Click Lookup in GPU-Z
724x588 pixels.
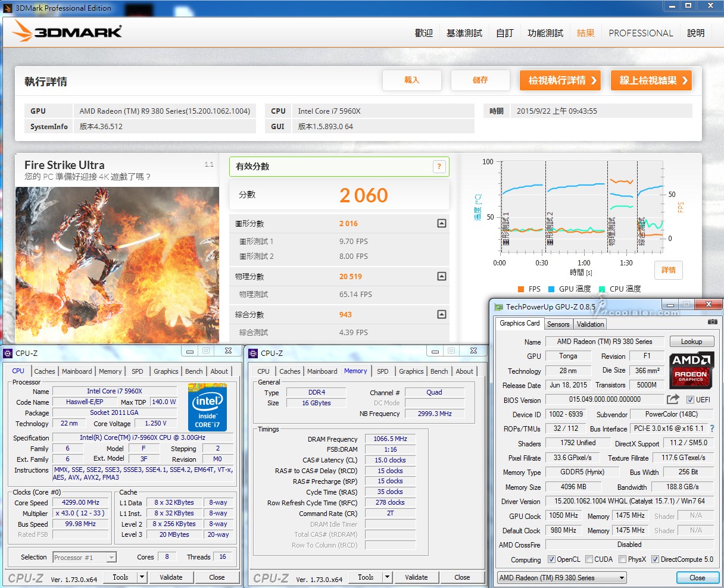pyautogui.click(x=691, y=342)
